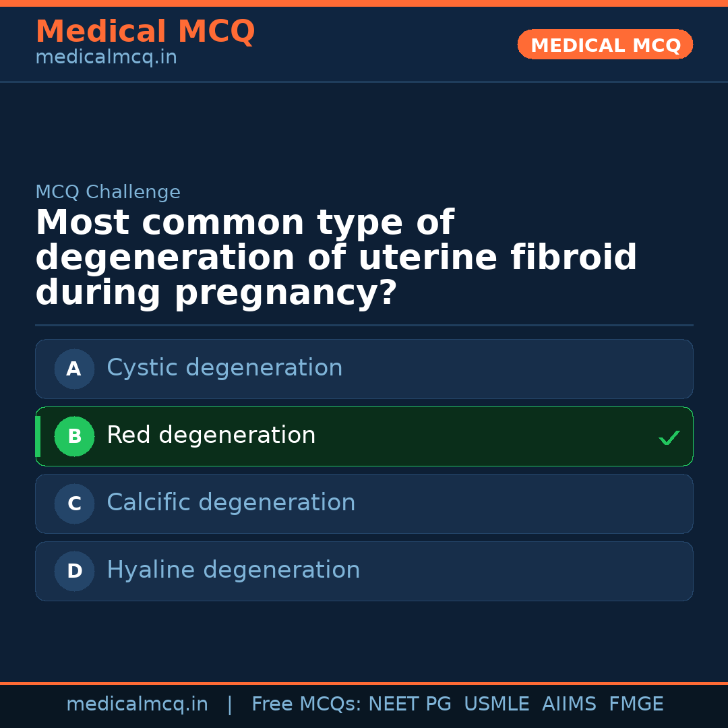
Task: Click the letter D circle badge
Action: pyautogui.click(x=74, y=571)
